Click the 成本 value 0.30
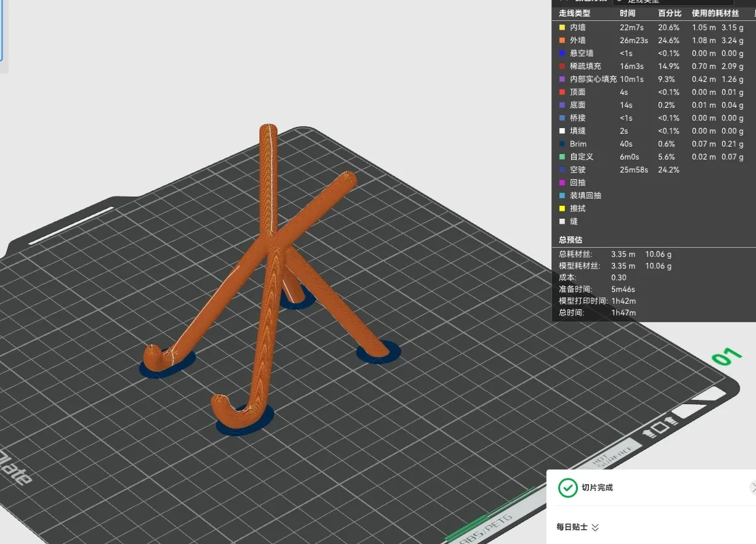 (619, 277)
